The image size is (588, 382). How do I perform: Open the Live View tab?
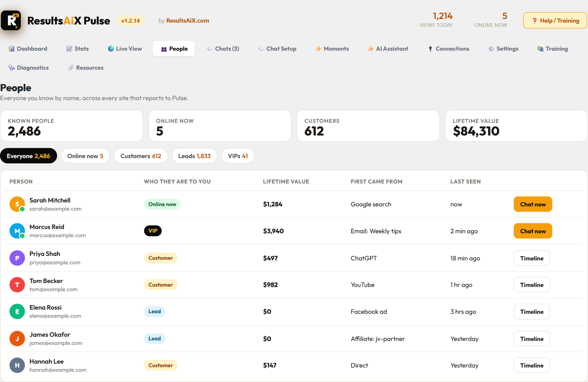coord(125,49)
